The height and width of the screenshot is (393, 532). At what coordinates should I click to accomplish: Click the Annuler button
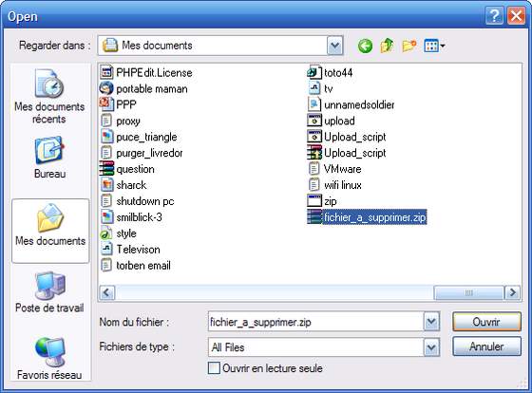coord(486,346)
